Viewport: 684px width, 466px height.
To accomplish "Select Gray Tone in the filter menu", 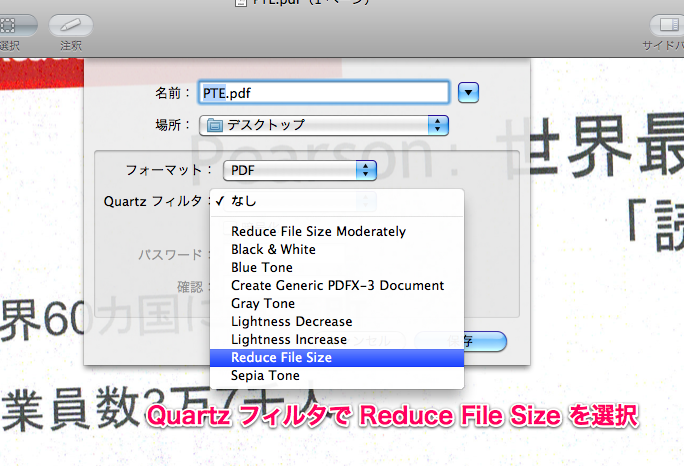I will pyautogui.click(x=336, y=304).
